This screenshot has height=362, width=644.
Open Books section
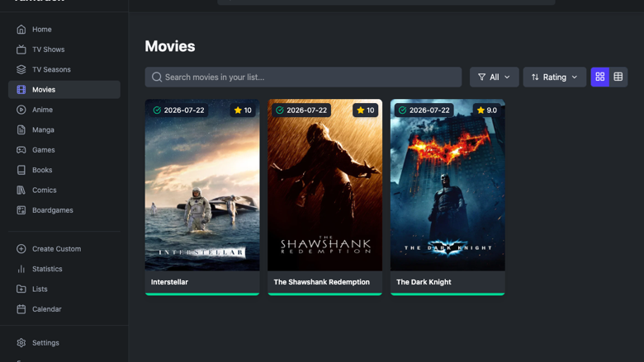point(64,170)
